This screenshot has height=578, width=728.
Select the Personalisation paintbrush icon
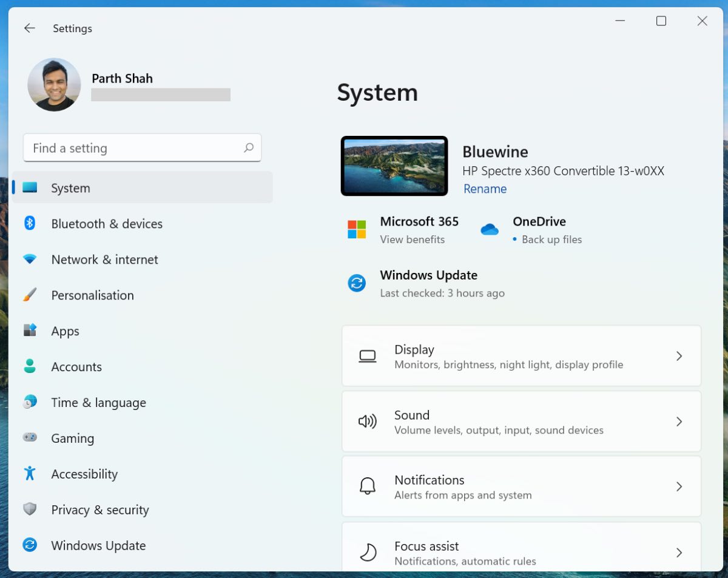coord(30,295)
